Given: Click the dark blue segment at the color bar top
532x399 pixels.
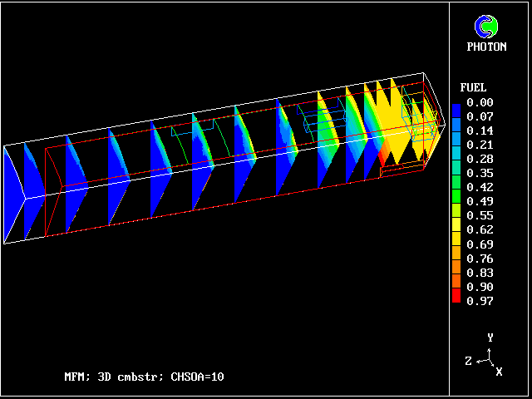Looking at the screenshot, I should pos(456,110).
